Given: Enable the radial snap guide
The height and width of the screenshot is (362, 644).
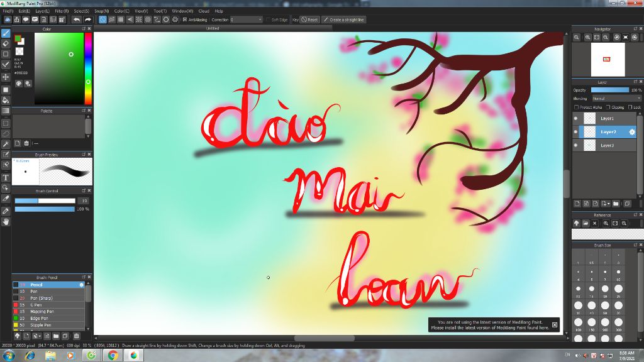Looking at the screenshot, I should [x=139, y=19].
